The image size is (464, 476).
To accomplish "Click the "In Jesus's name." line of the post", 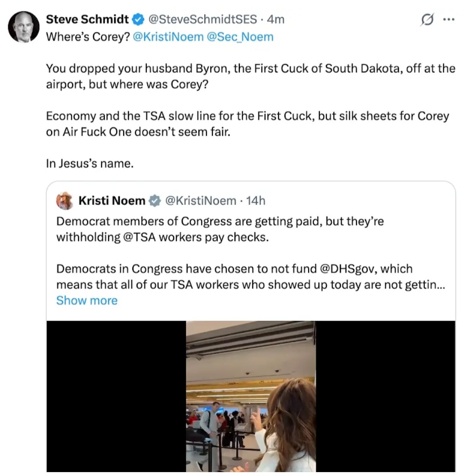I will click(x=90, y=164).
